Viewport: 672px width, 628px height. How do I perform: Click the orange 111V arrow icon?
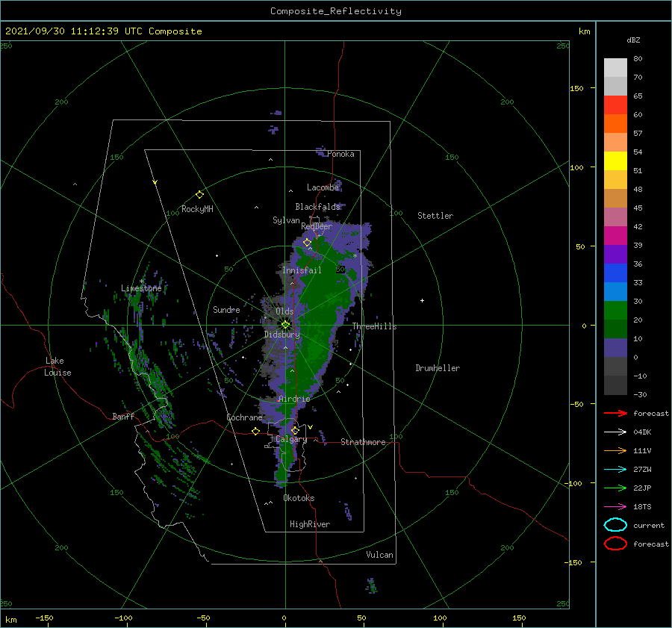coord(615,450)
